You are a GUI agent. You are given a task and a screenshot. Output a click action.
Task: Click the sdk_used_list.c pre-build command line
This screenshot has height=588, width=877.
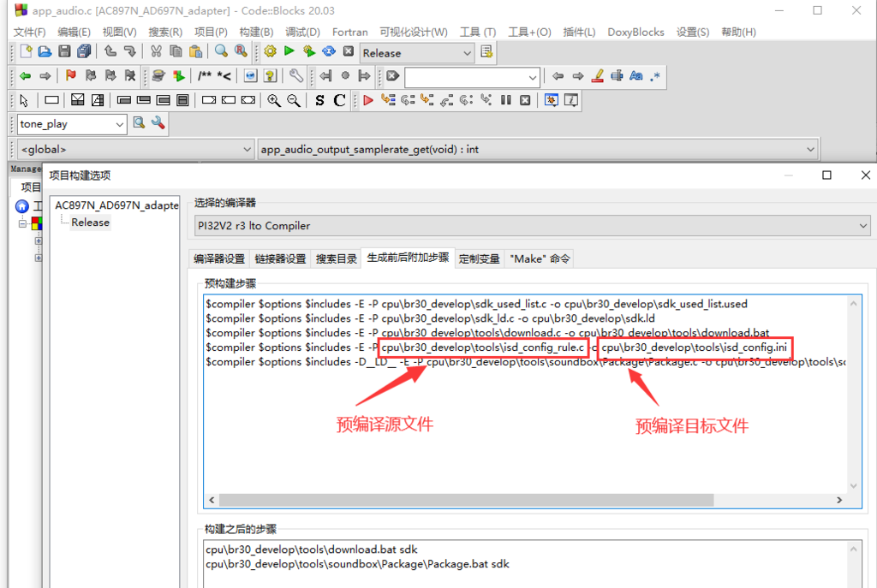coord(476,304)
